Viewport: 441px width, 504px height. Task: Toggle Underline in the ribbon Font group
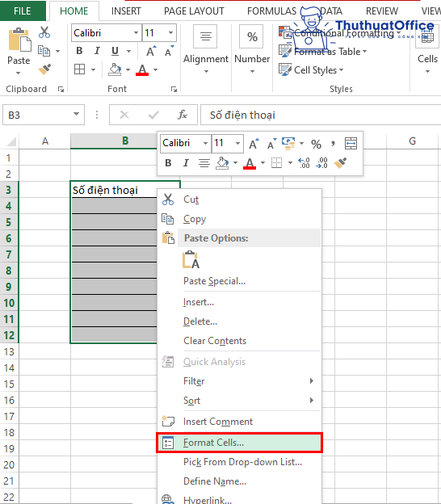(115, 51)
